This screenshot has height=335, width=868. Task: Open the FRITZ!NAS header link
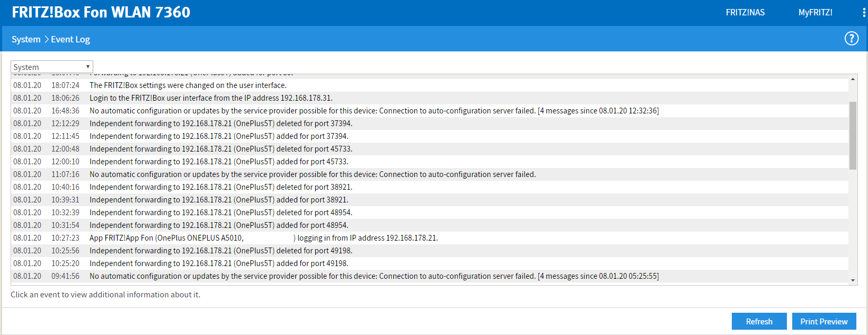745,13
